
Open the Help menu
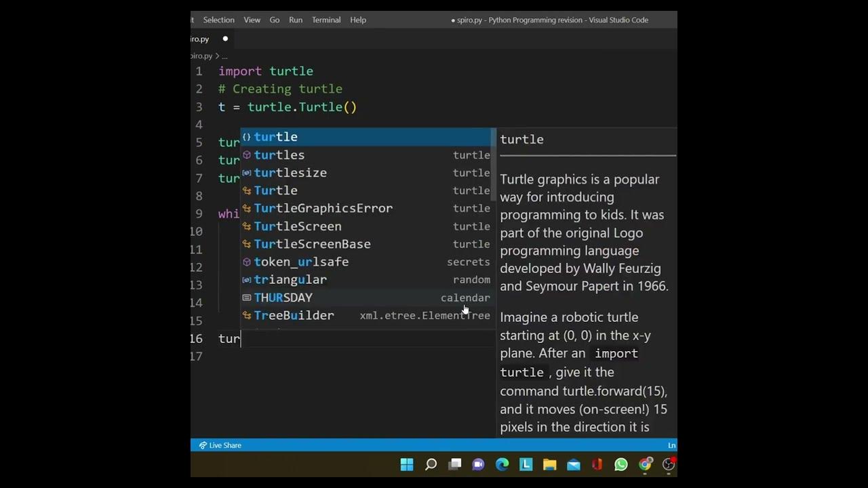358,20
